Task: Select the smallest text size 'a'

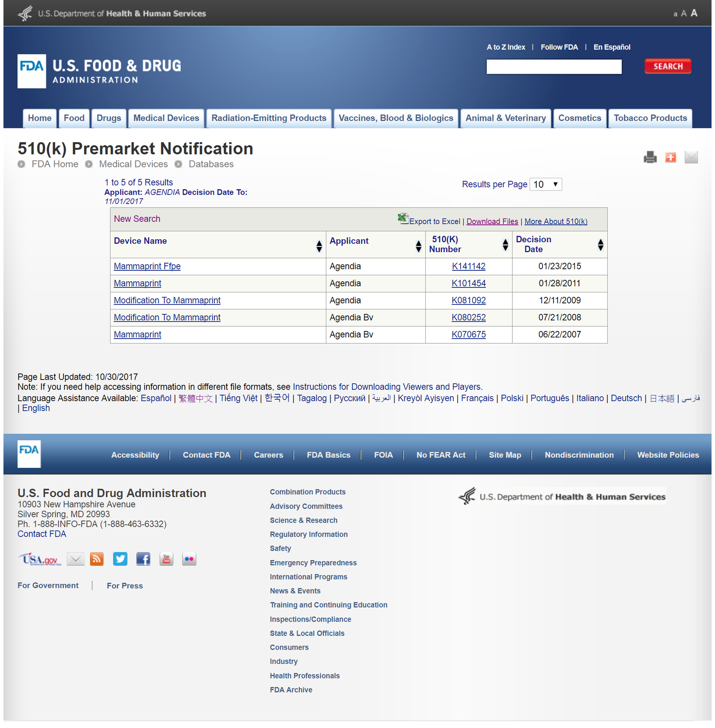Action: (675, 14)
